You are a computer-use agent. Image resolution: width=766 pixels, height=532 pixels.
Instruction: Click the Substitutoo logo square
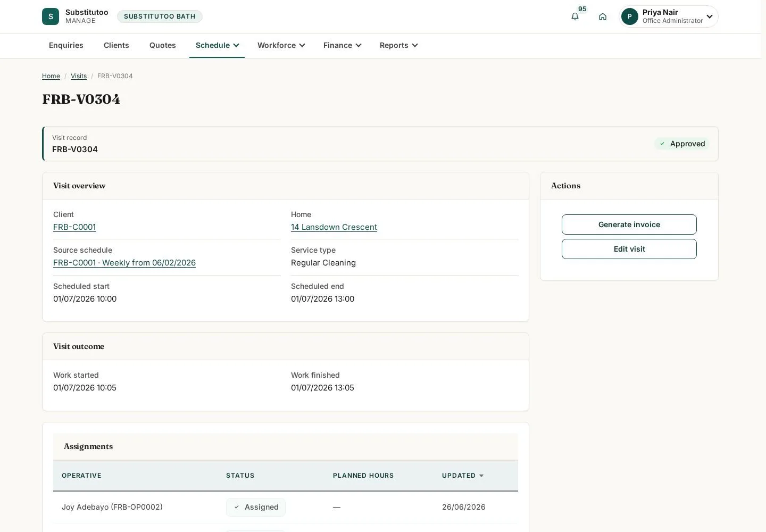coord(51,16)
